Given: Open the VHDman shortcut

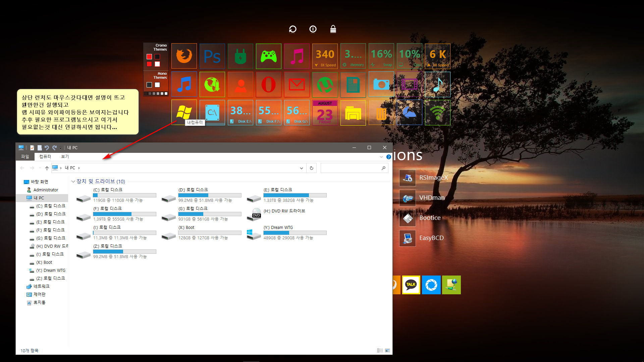Looking at the screenshot, I should tap(422, 198).
